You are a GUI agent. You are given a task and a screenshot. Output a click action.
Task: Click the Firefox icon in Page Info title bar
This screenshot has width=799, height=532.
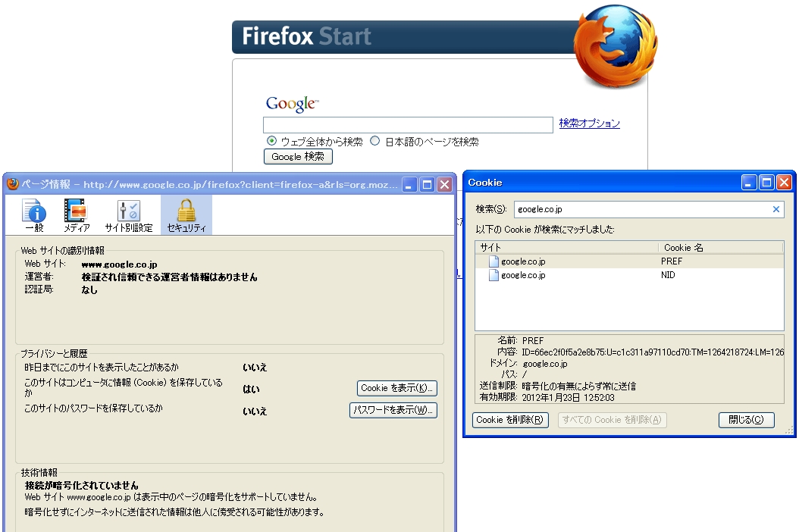point(13,184)
